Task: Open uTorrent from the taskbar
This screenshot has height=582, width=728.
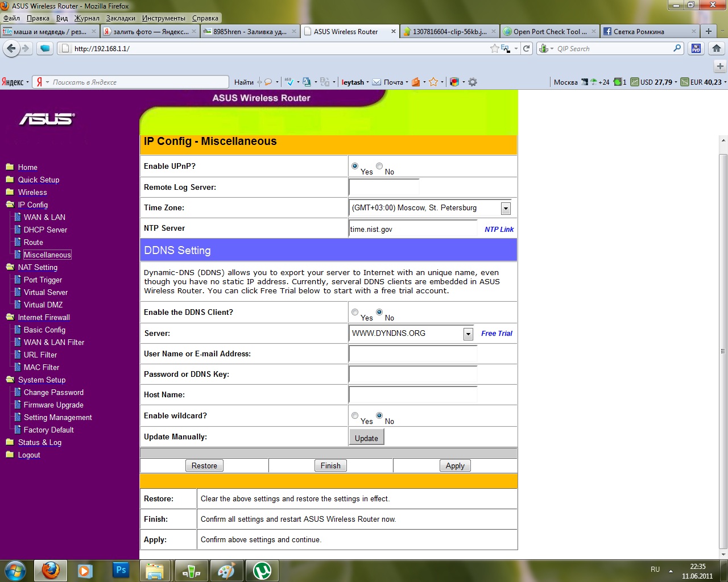Action: (x=262, y=570)
